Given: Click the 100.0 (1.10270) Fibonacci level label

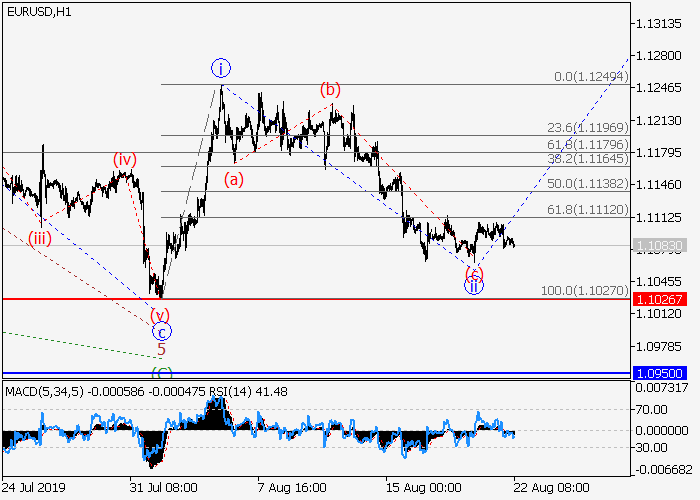Looking at the screenshot, I should click(584, 290).
